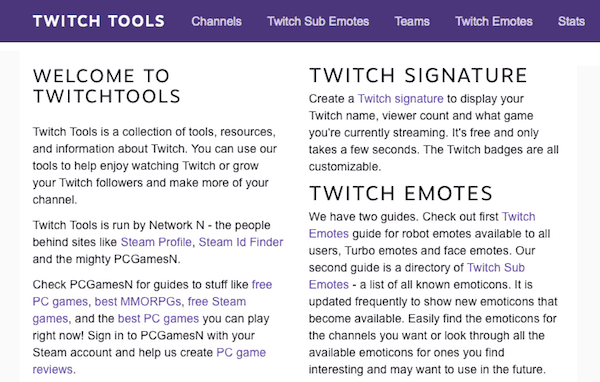This screenshot has width=600, height=382.
Task: Click the TWITCH TOOLS site logo
Action: (99, 21)
